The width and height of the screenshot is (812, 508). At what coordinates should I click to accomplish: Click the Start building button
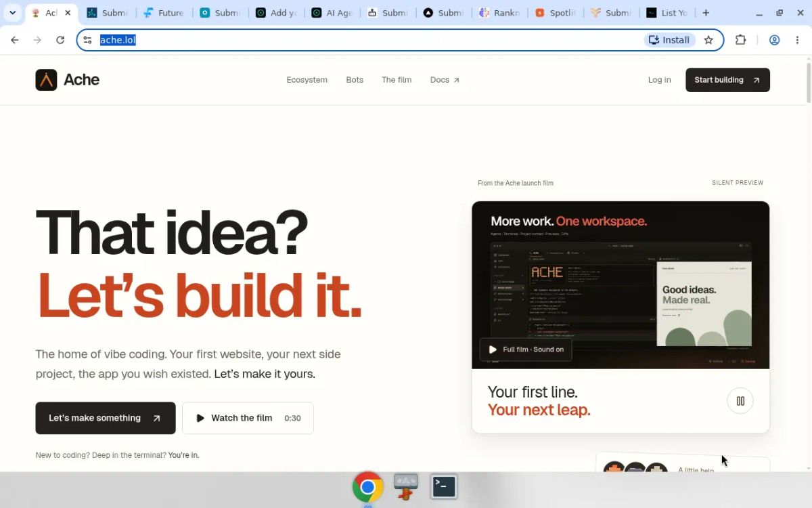tap(727, 80)
